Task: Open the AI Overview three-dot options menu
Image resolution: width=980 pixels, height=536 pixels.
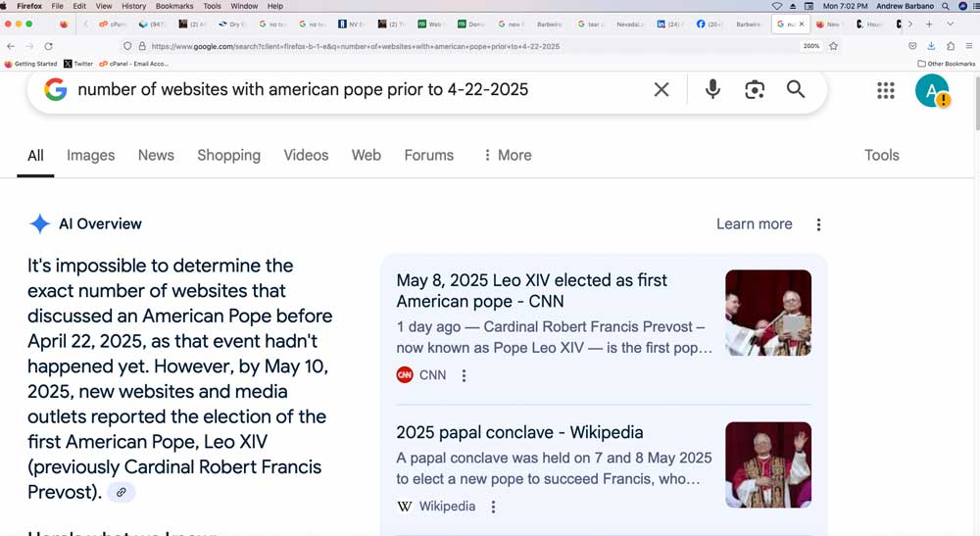Action: pos(818,224)
